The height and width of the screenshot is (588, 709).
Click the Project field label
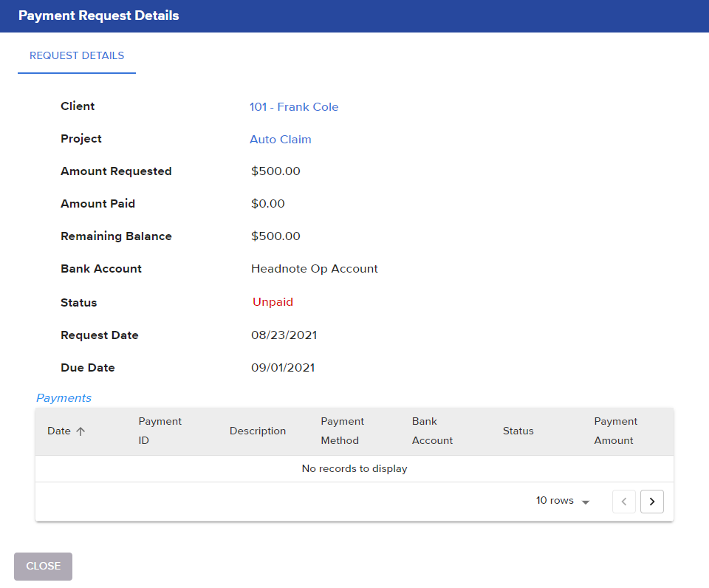click(x=81, y=139)
